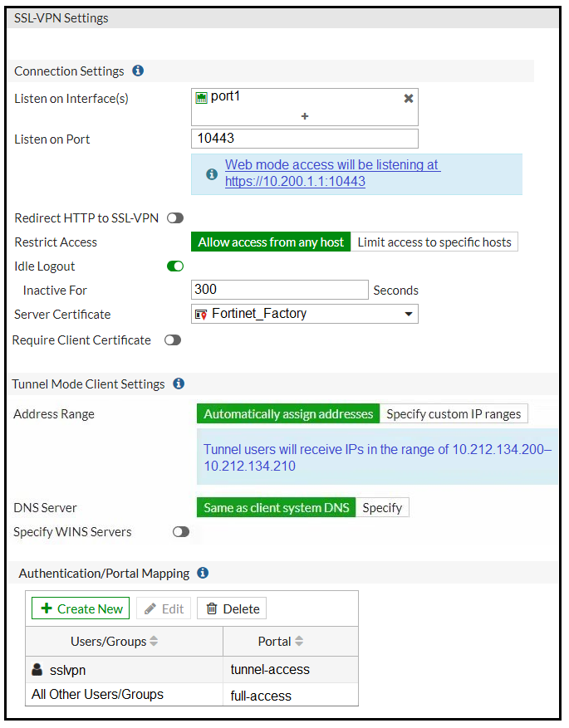
Task: Select Limit access to specific hosts
Action: (x=434, y=242)
